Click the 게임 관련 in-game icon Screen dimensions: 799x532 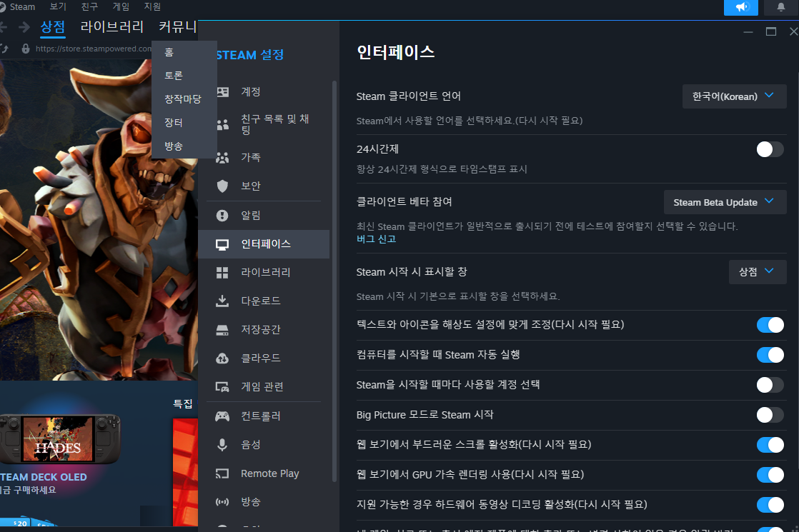[x=223, y=387]
